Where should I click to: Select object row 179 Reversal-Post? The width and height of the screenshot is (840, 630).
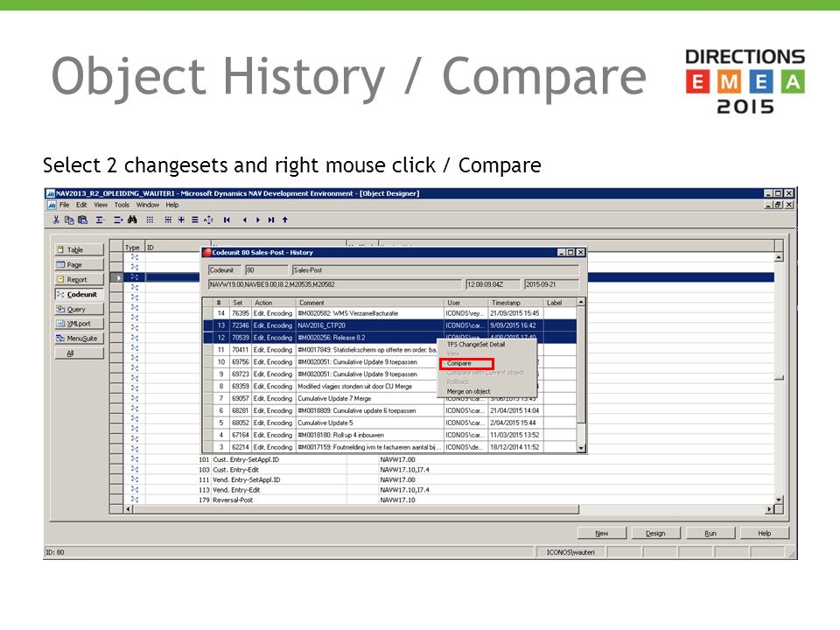[442, 500]
